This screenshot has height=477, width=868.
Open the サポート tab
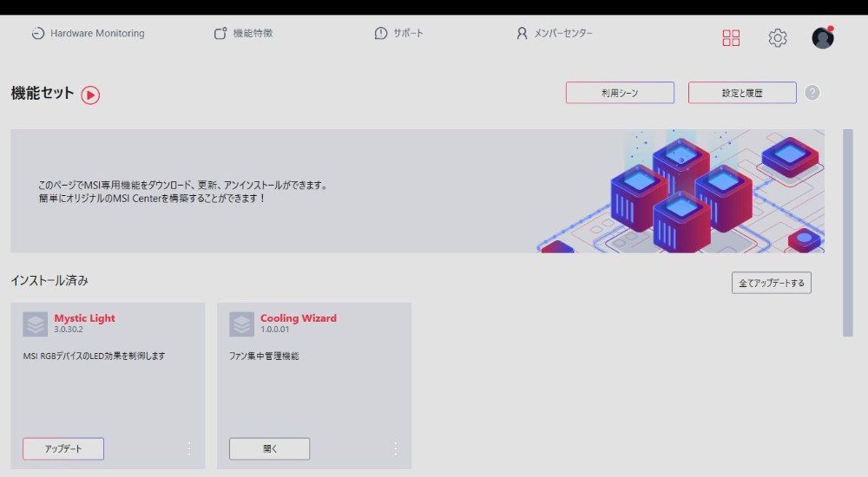pyautogui.click(x=398, y=33)
